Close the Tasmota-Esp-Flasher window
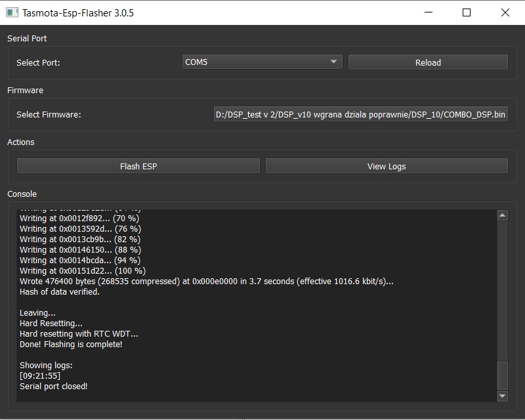This screenshot has width=525, height=420. pyautogui.click(x=505, y=12)
